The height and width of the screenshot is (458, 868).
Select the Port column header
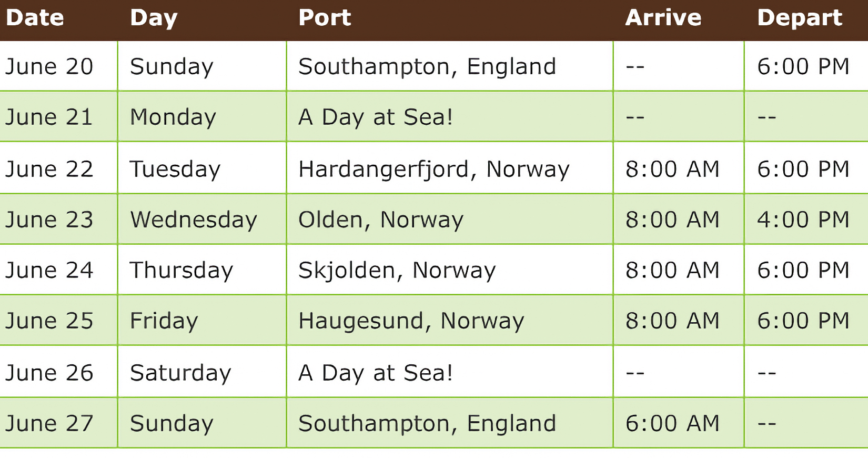pos(325,18)
